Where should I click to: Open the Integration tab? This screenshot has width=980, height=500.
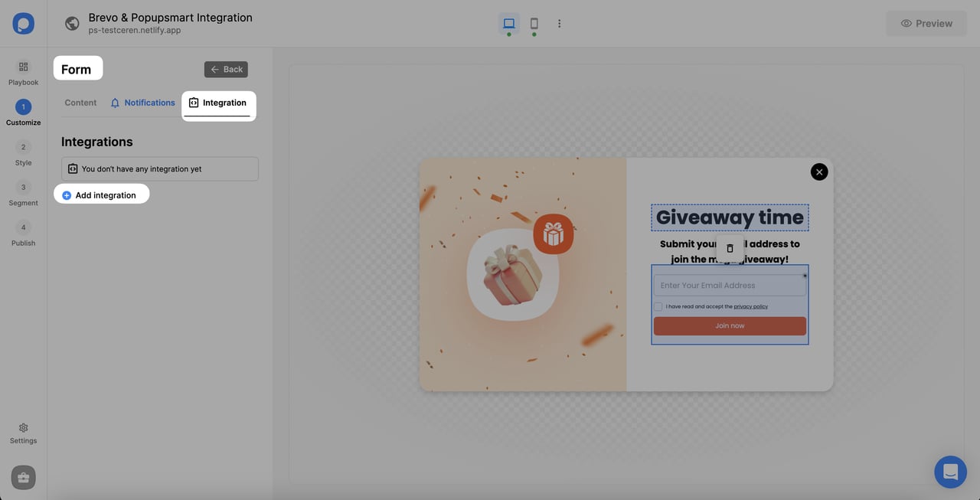219,102
